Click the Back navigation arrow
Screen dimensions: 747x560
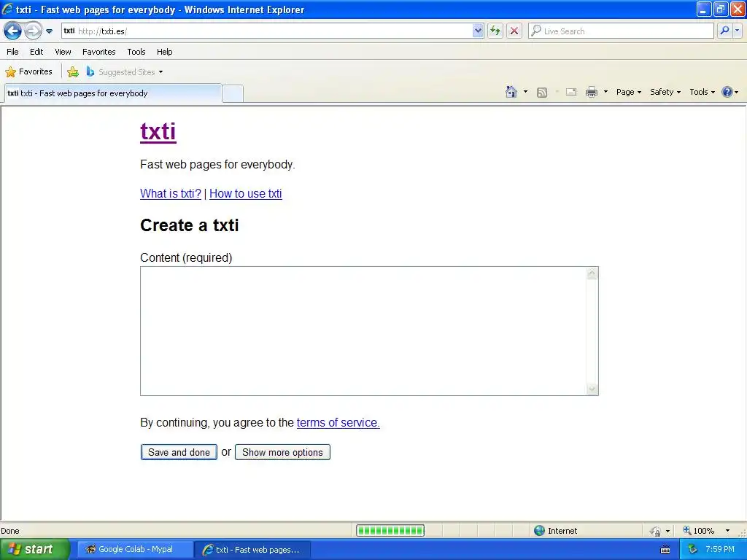(13, 31)
